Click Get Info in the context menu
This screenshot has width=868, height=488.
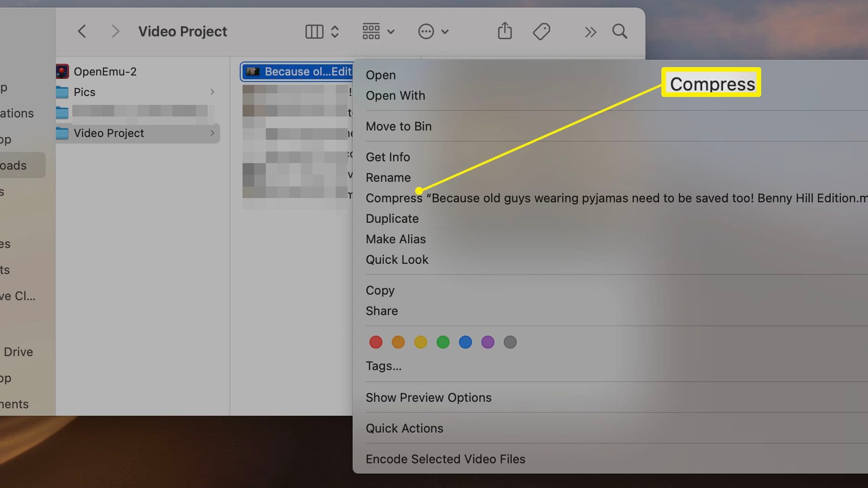pos(388,157)
